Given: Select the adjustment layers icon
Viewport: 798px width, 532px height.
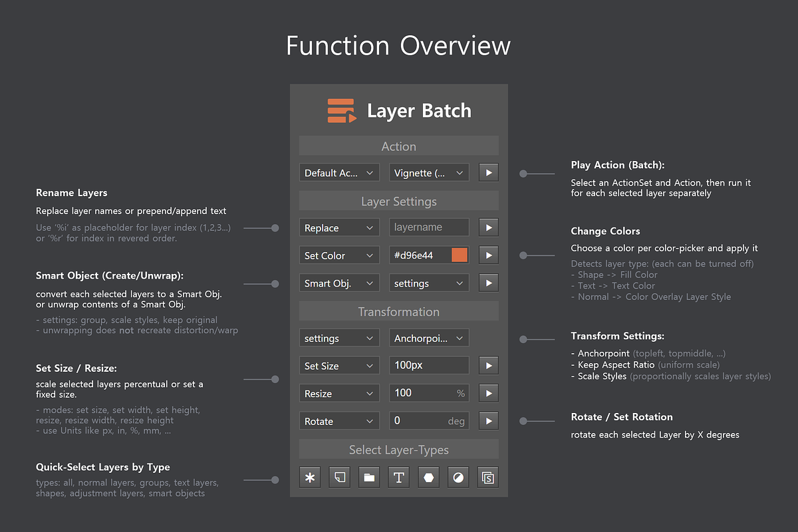Looking at the screenshot, I should coord(458,477).
